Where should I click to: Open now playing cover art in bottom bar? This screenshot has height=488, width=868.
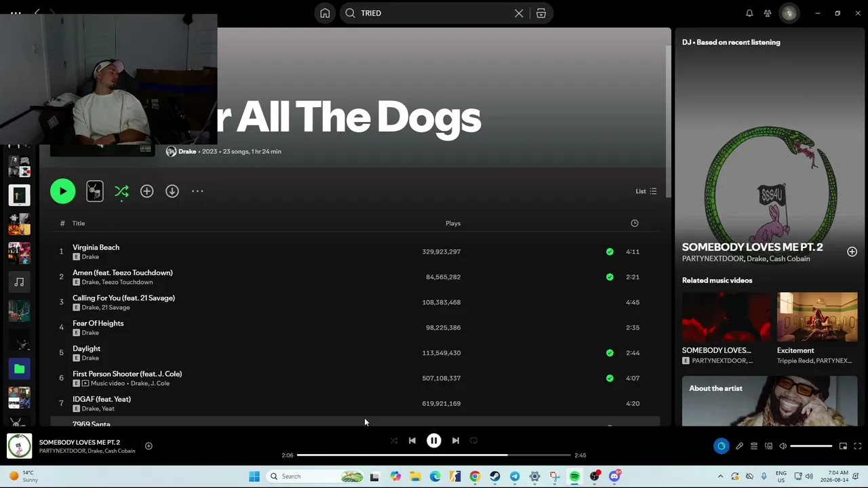point(19,446)
